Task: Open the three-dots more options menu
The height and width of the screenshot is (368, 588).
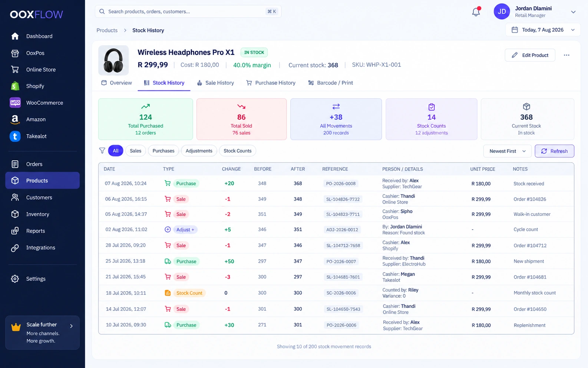Action: coord(566,55)
